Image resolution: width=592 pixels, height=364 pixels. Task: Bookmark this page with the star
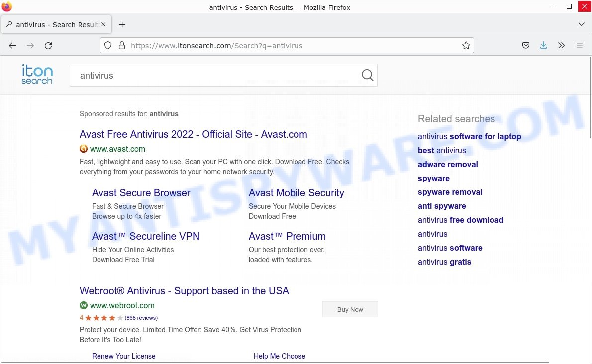(466, 46)
